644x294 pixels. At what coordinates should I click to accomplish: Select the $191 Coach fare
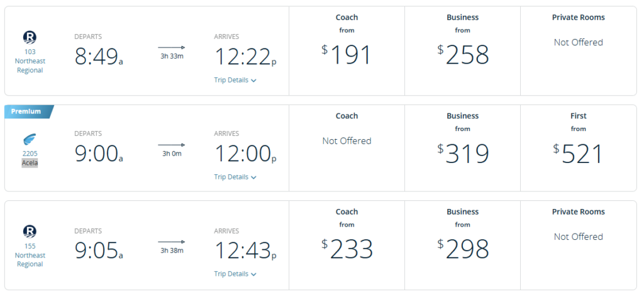[x=347, y=55]
